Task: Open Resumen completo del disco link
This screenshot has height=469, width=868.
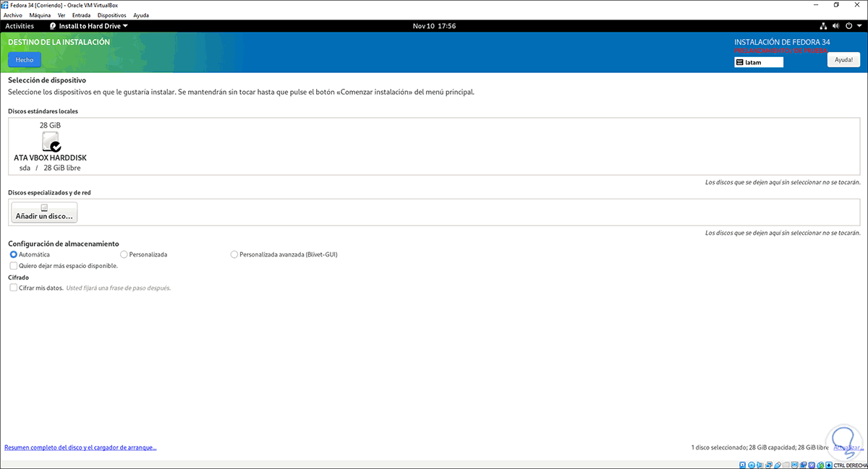Action: tap(80, 447)
